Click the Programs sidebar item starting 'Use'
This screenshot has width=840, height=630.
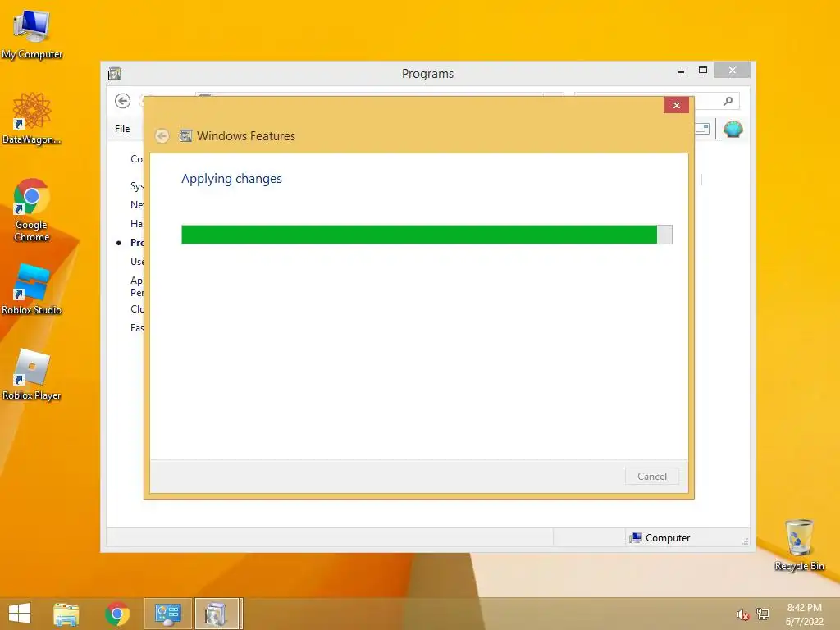coord(137,262)
